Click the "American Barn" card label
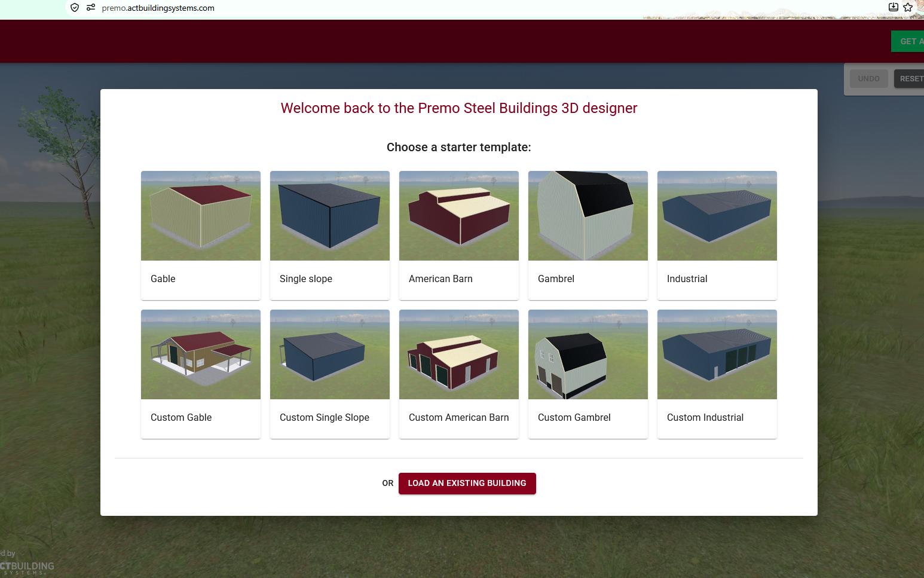 440,279
